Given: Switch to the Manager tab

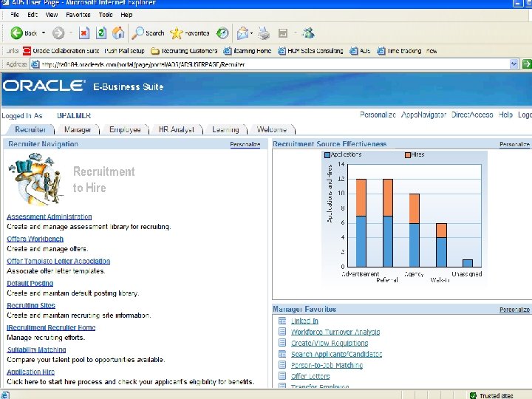Looking at the screenshot, I should (x=78, y=129).
